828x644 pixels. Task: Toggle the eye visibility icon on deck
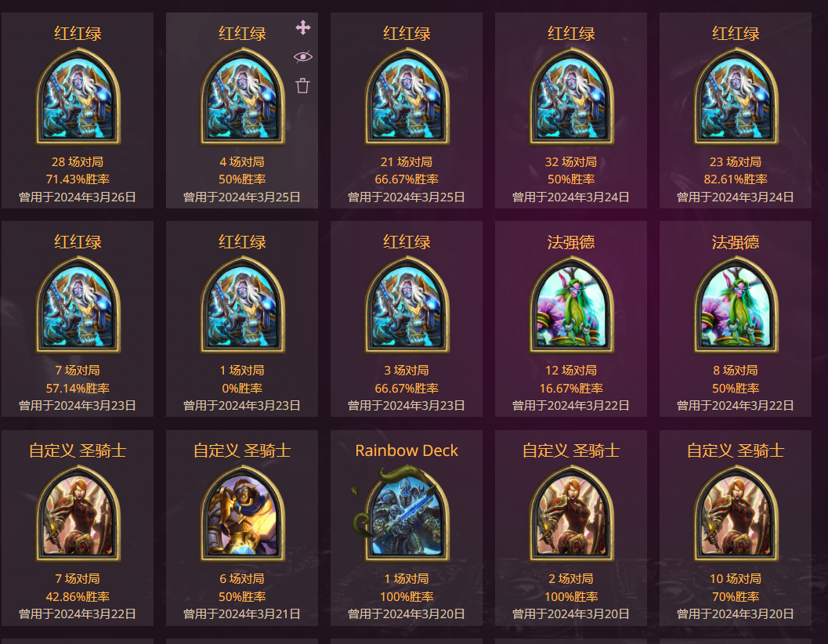[x=303, y=56]
